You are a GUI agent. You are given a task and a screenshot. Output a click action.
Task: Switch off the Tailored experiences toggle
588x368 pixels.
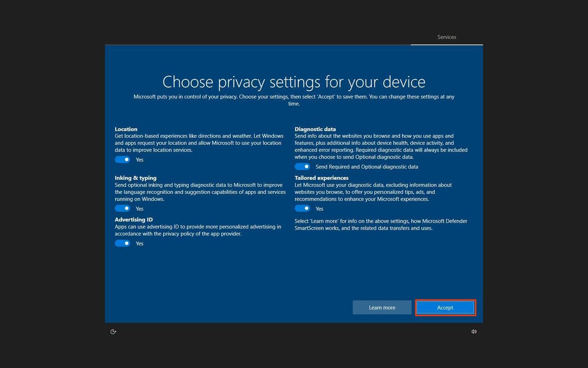coord(303,208)
